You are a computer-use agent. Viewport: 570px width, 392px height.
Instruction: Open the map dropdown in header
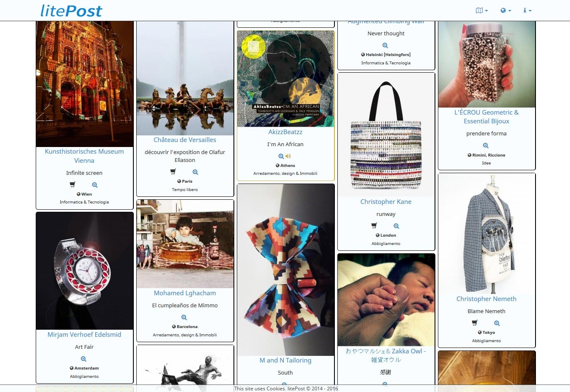click(482, 10)
